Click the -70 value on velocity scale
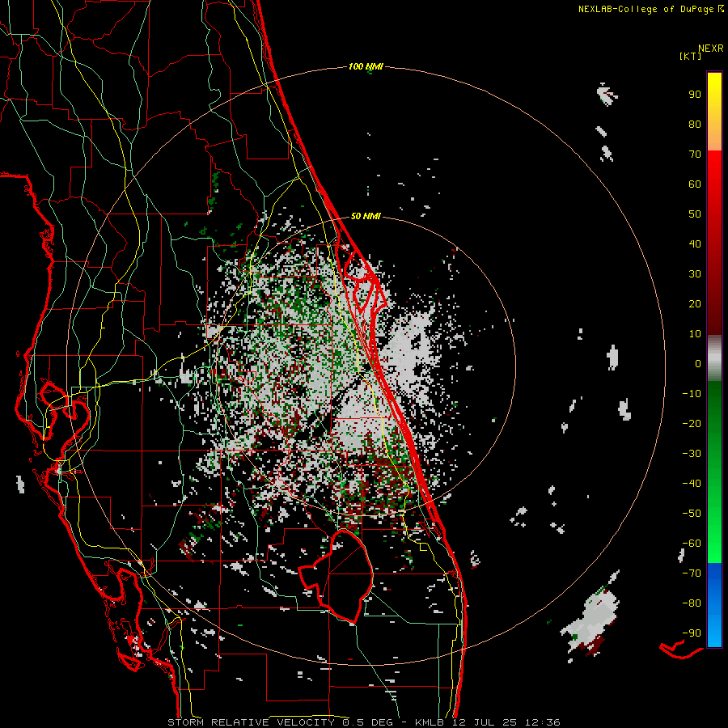The height and width of the screenshot is (728, 728). point(692,574)
